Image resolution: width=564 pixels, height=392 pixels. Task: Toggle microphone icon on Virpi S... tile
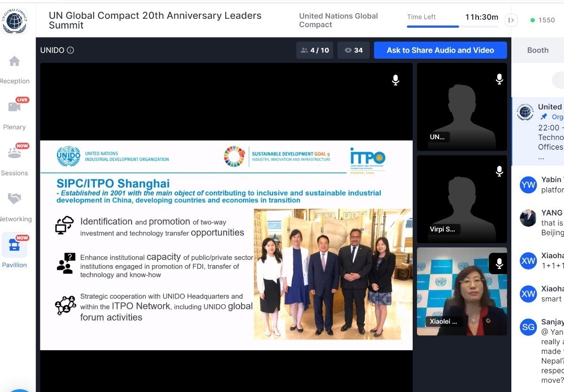point(500,172)
